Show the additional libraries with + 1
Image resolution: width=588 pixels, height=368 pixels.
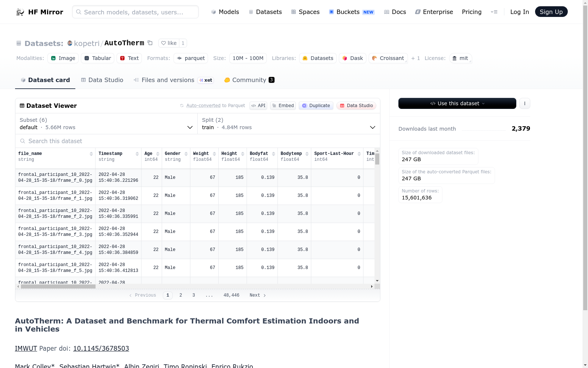[x=416, y=58]
